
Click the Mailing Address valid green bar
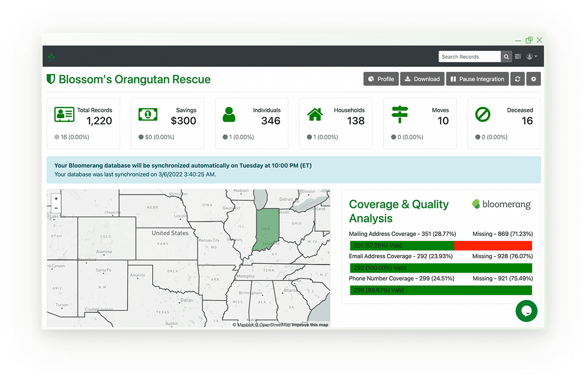[402, 245]
